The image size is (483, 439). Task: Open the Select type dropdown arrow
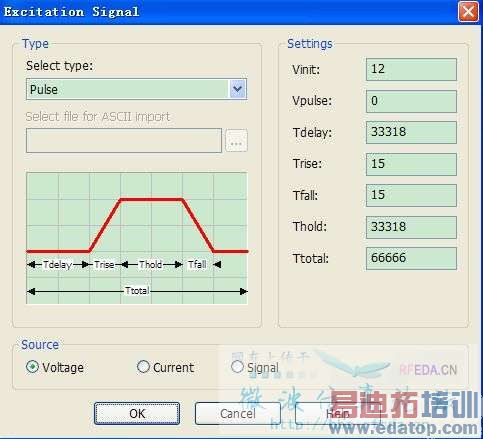point(237,89)
